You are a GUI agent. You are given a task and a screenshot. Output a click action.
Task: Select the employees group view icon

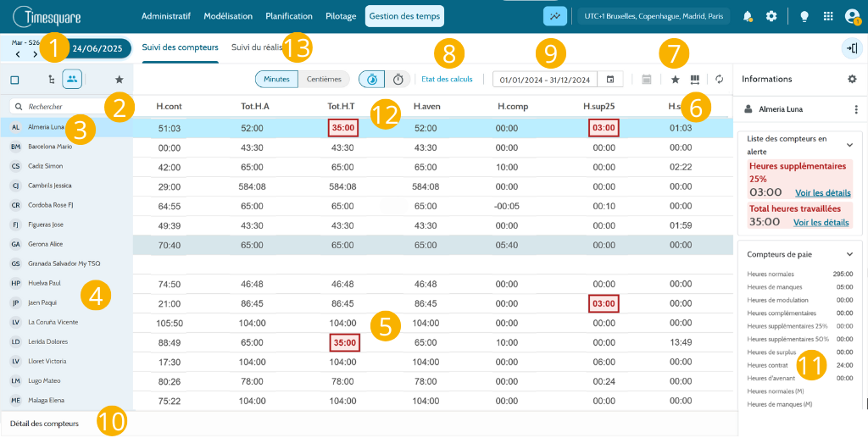coord(72,79)
